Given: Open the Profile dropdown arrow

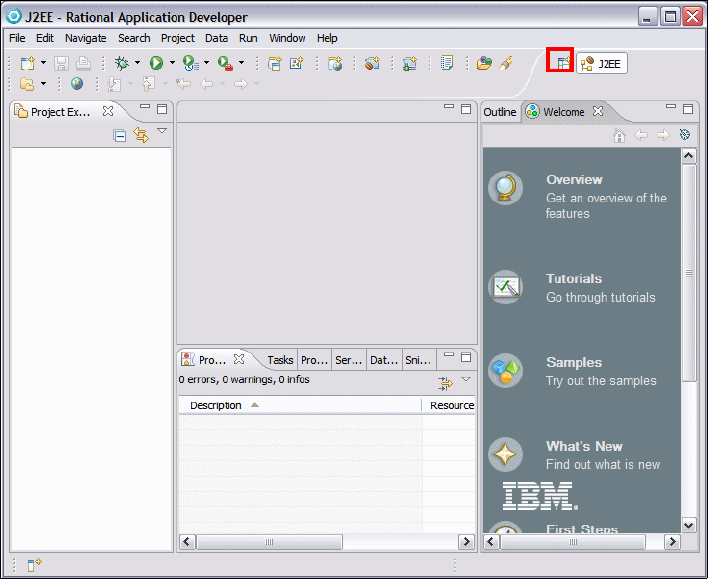Looking at the screenshot, I should coord(207,62).
